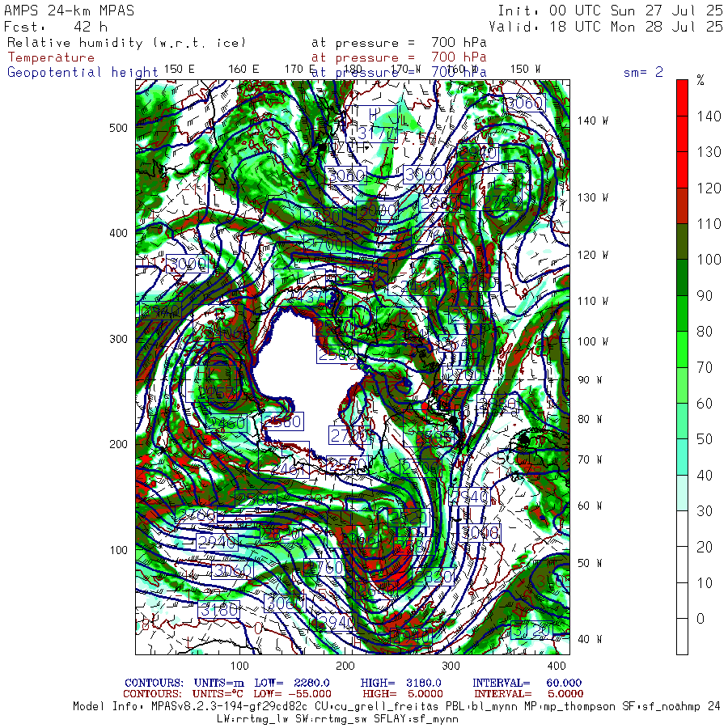
Task: Click the "3120" contour label on the map
Action: pyautogui.click(x=531, y=630)
